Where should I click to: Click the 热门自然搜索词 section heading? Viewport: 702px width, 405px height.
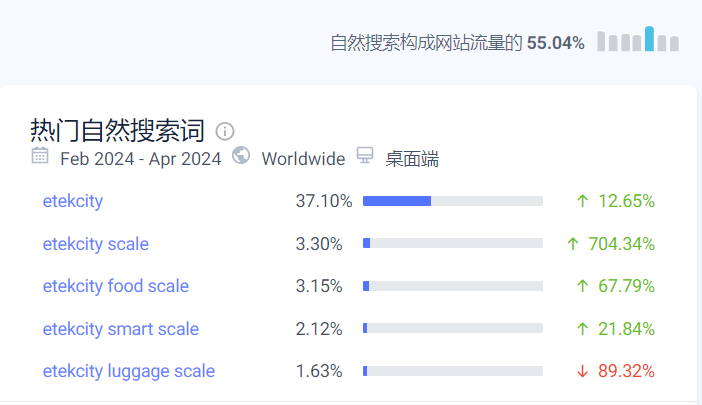click(118, 131)
